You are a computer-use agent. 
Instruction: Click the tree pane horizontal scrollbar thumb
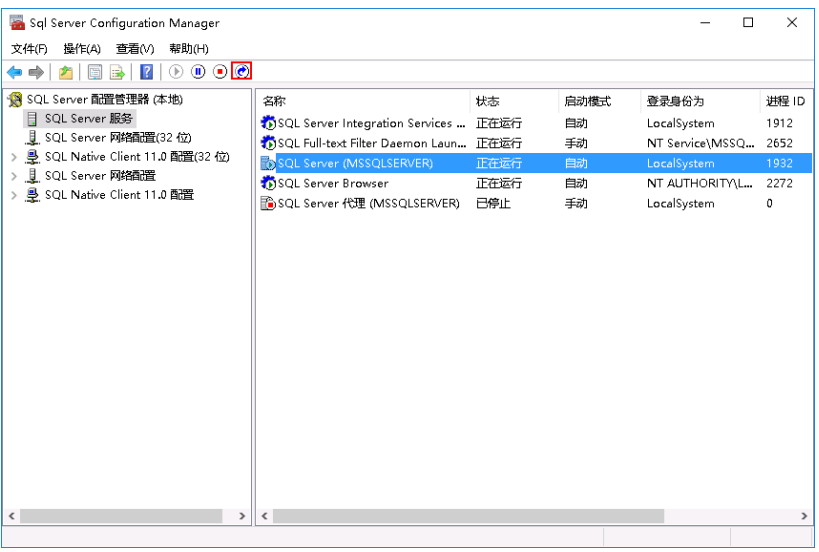point(121,516)
